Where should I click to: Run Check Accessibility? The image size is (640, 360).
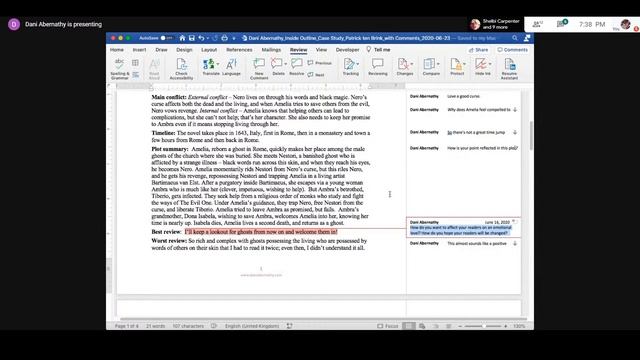click(181, 69)
